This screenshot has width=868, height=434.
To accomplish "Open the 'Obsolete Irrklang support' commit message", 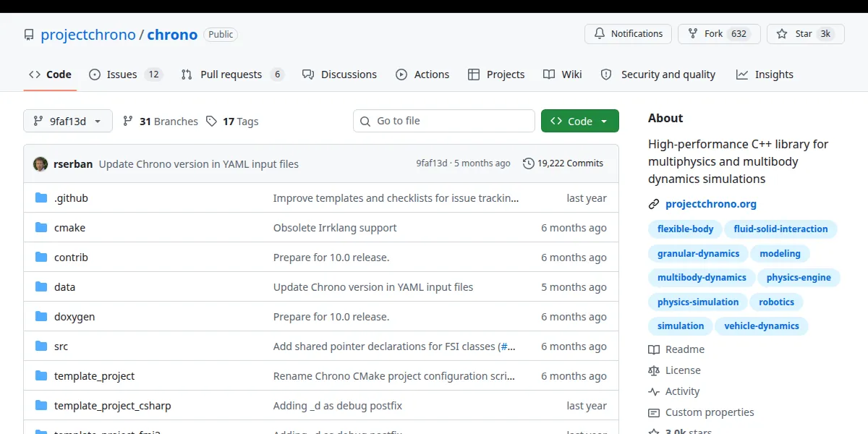I will [335, 228].
